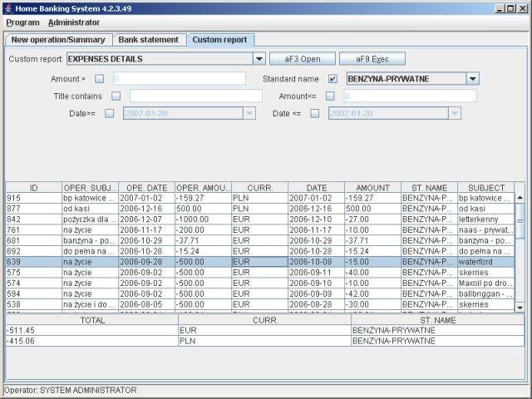Open the Program menu
Viewport: 532px width, 399px height.
click(22, 22)
